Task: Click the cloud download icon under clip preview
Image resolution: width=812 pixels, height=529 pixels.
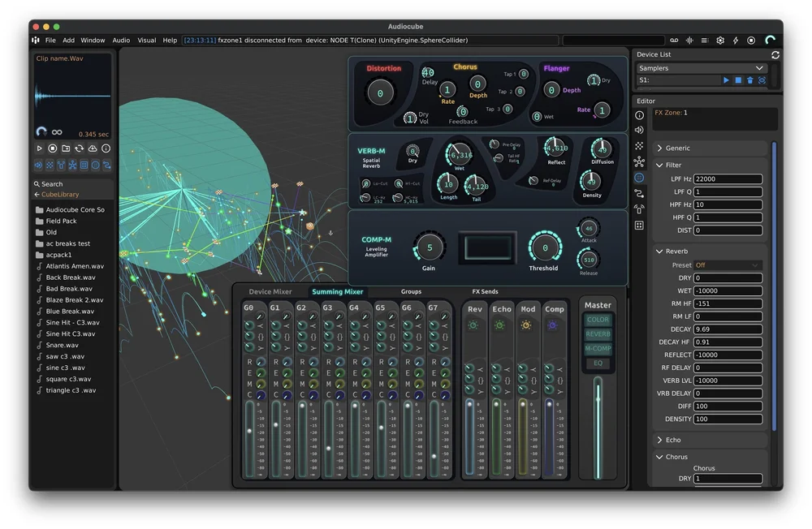Action: pyautogui.click(x=93, y=148)
